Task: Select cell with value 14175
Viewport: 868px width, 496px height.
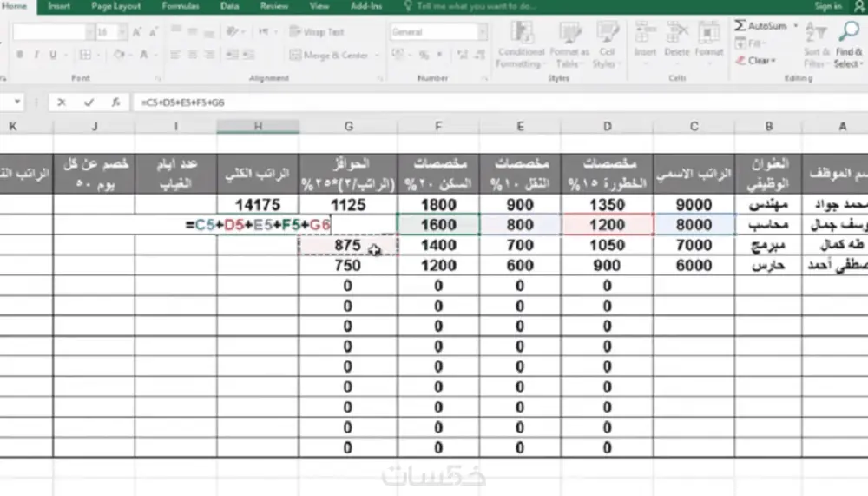Action: click(x=258, y=204)
